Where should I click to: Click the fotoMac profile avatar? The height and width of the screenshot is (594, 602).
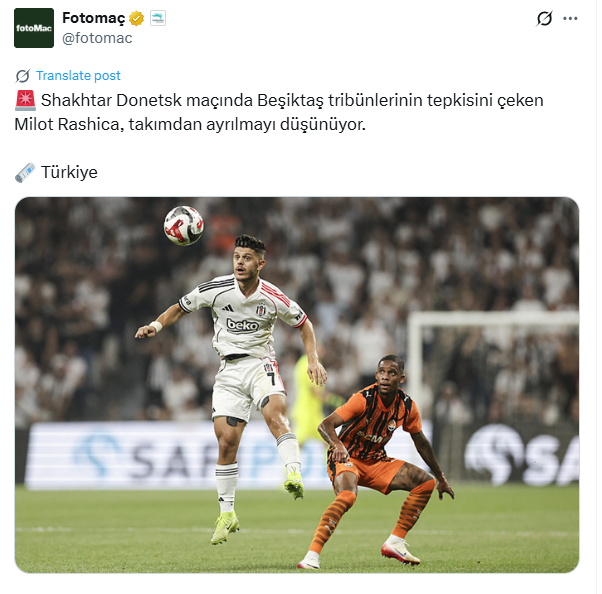coord(34,28)
